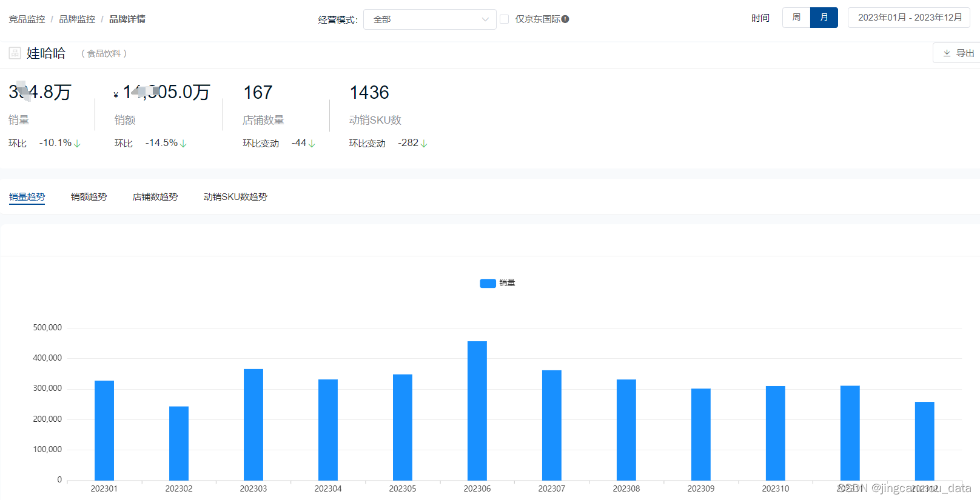
Task: Click the down arrow beside -282
Action: [424, 144]
